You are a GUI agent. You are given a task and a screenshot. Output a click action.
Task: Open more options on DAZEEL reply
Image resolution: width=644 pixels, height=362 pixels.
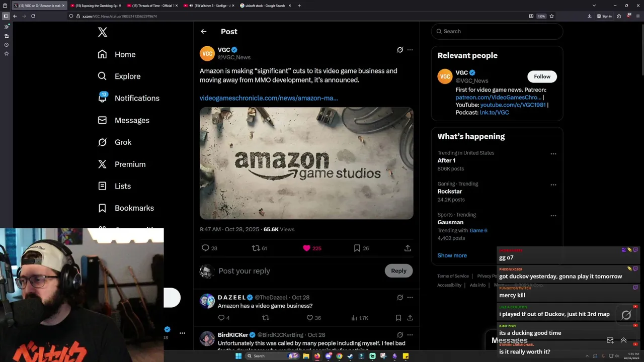click(410, 297)
